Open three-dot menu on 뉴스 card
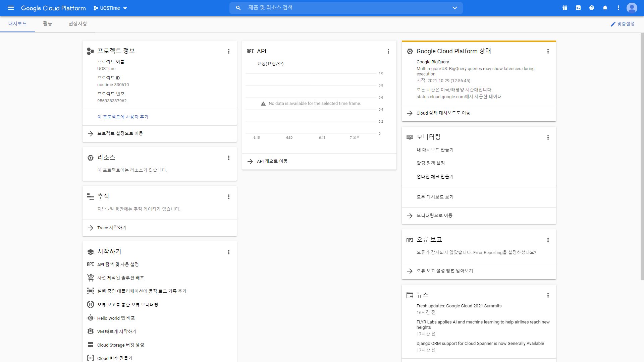The height and width of the screenshot is (362, 644). 548,295
